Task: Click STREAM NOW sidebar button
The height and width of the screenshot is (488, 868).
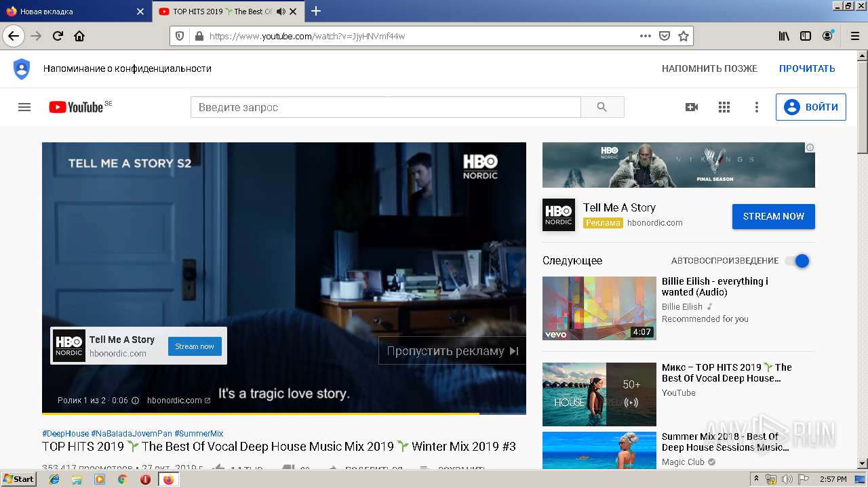Action: (774, 216)
